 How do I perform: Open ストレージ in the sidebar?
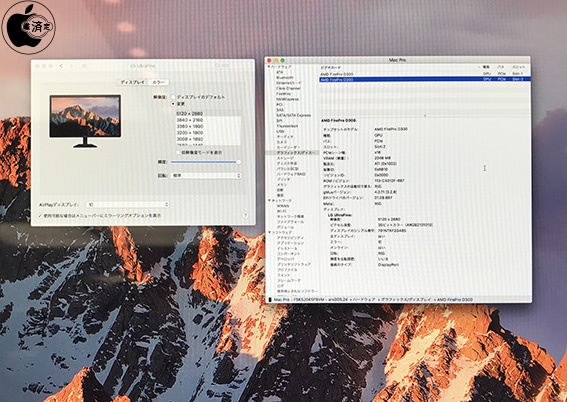[x=285, y=158]
